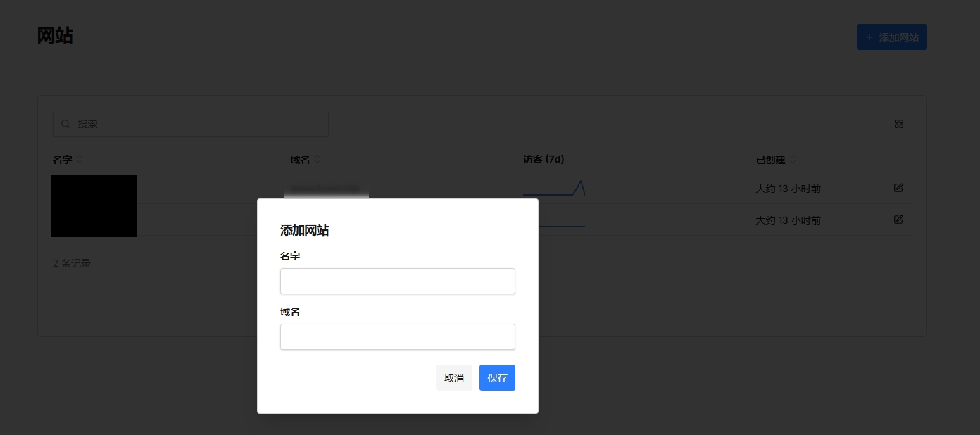980x435 pixels.
Task: Click the sort arrows beside the 域名 column header
Action: tap(317, 160)
